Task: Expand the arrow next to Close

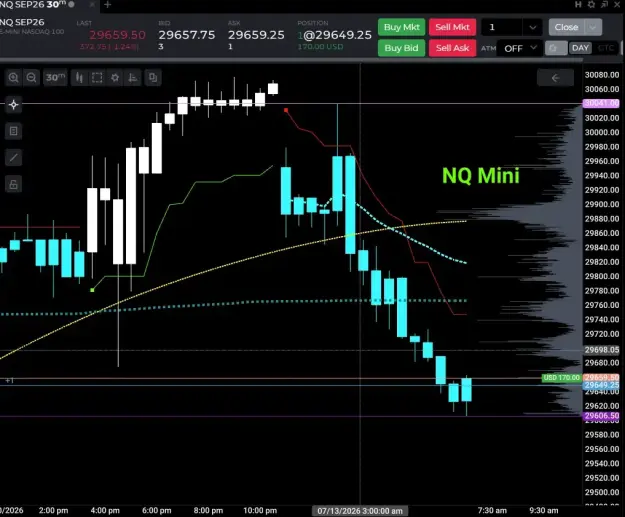Action: tap(593, 28)
